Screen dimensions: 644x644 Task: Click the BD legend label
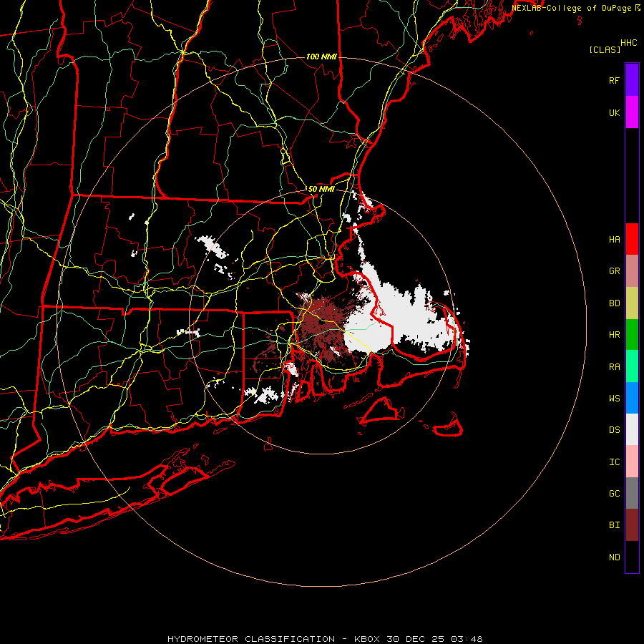click(x=614, y=303)
